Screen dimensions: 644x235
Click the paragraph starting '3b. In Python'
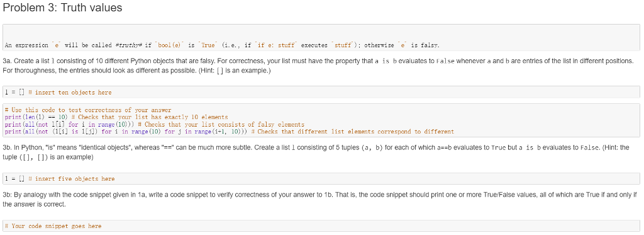pyautogui.click(x=316, y=152)
